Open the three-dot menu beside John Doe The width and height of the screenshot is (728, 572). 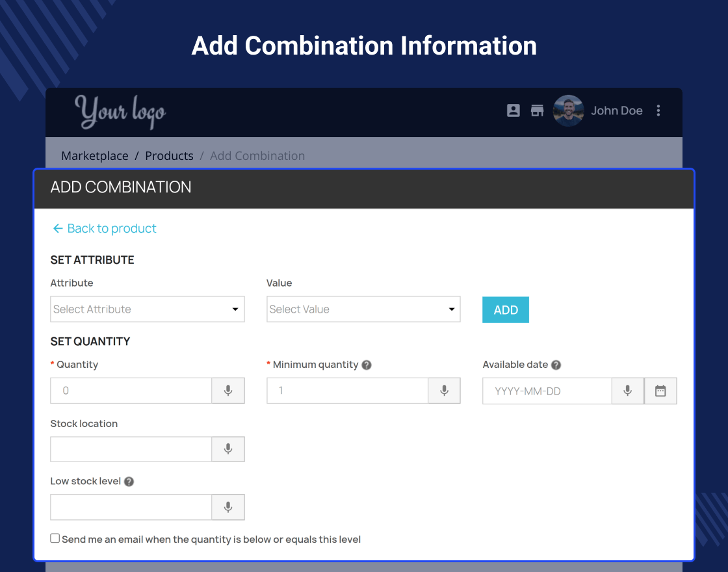(x=658, y=110)
